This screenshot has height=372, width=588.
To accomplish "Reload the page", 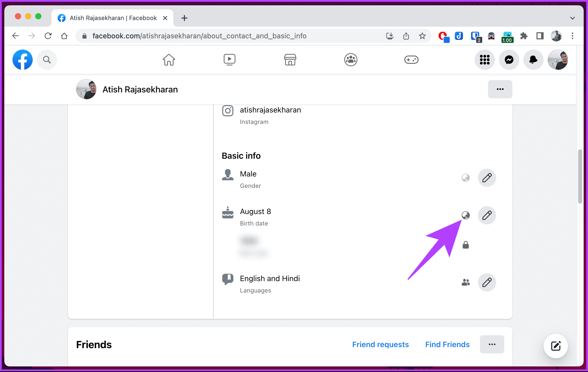I will [x=48, y=36].
